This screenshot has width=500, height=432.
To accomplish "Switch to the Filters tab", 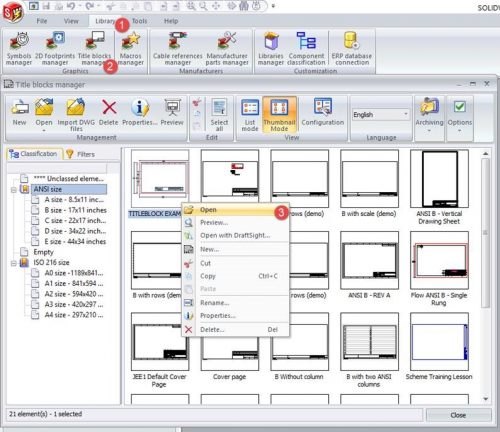I will 81,154.
